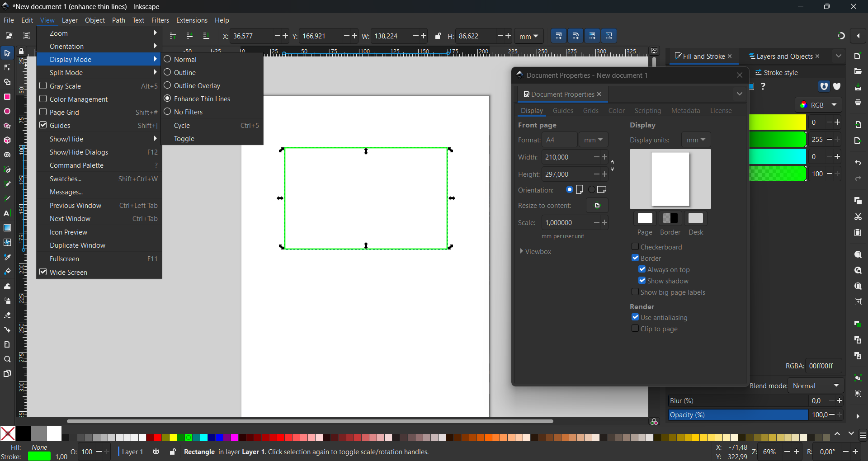Click the Desk color swatch
The height and width of the screenshot is (461, 868).
(x=695, y=219)
